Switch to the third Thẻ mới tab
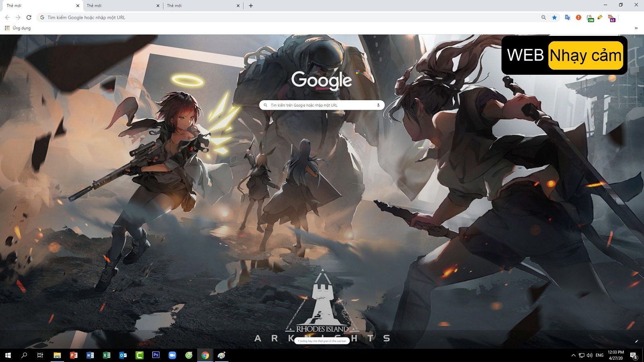The height and width of the screenshot is (362, 644). pyautogui.click(x=201, y=5)
